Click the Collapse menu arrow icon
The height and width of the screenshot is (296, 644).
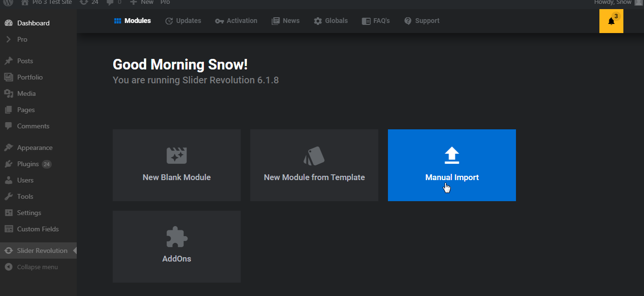[8, 267]
